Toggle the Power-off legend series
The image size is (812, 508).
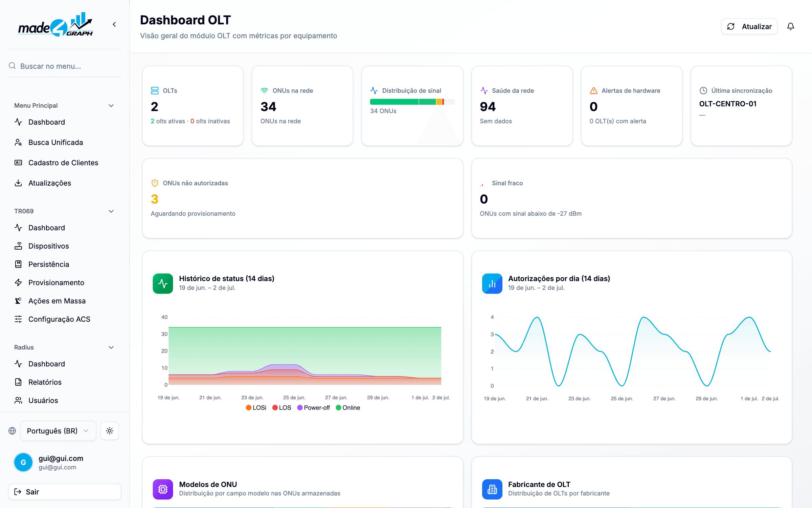[x=313, y=408]
